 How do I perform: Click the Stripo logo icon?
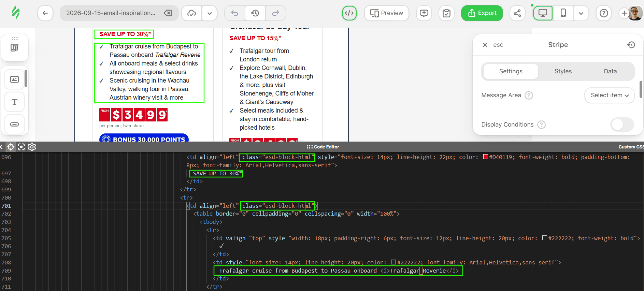(x=16, y=13)
